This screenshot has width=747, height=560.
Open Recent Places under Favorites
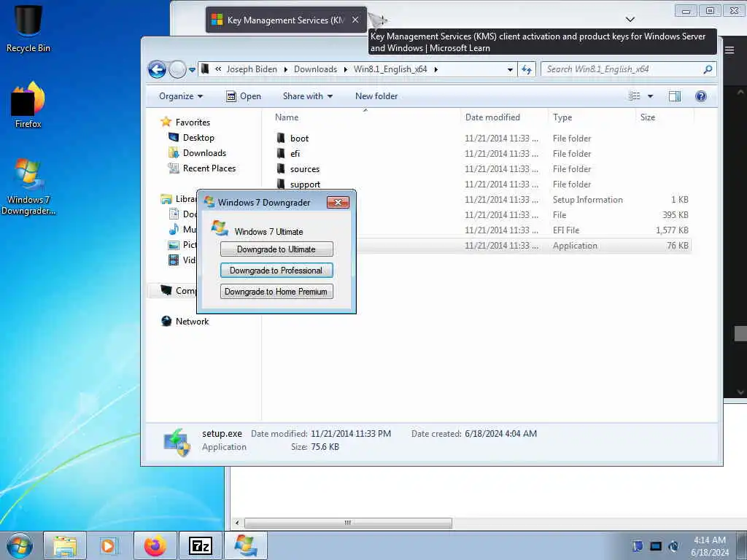209,168
